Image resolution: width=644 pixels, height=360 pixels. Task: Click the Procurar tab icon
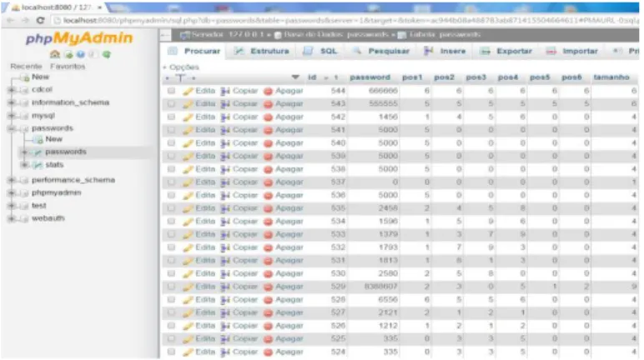tap(173, 51)
